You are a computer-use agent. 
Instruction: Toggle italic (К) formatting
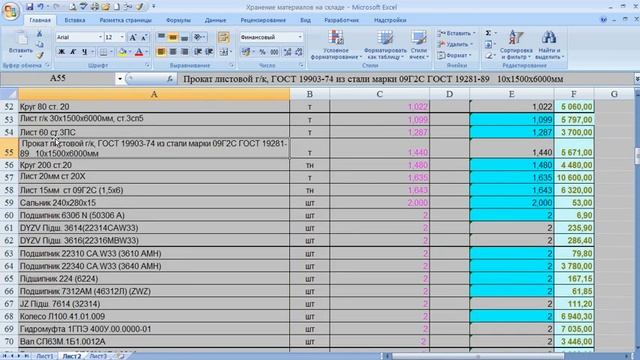tap(73, 52)
